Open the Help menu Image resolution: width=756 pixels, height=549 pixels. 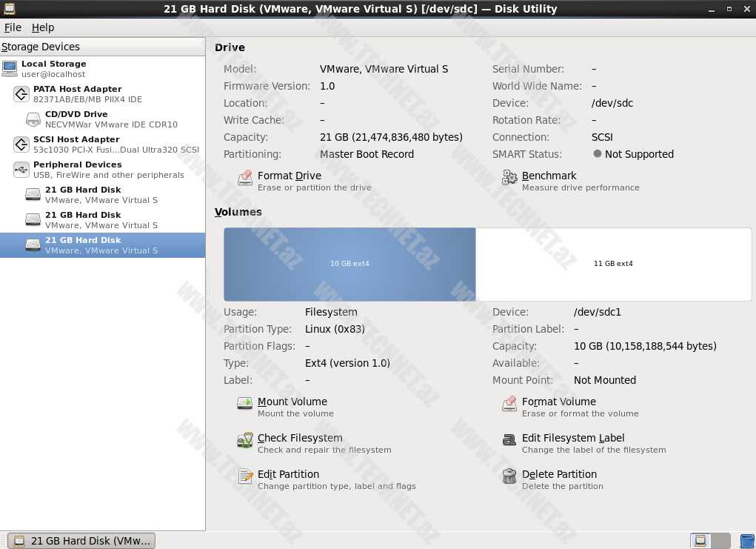(43, 27)
